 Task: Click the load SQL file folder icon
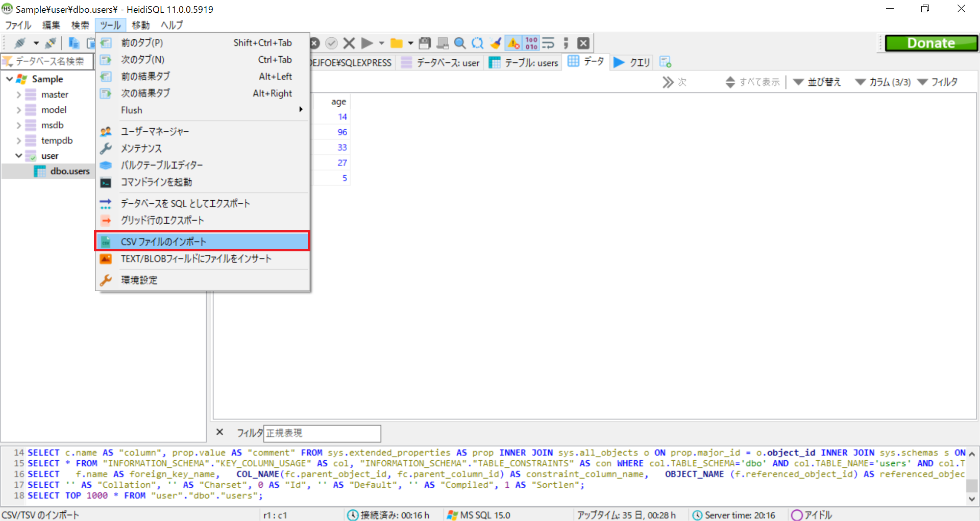pos(396,43)
